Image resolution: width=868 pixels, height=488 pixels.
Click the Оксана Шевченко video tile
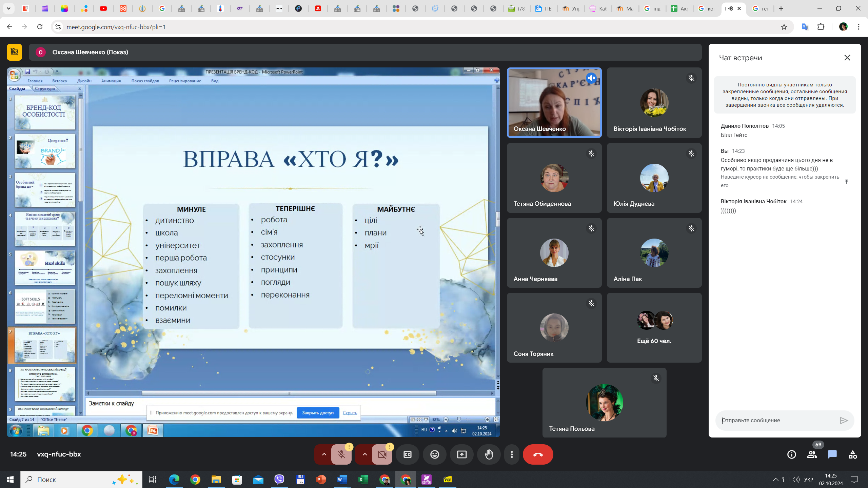[x=554, y=102]
